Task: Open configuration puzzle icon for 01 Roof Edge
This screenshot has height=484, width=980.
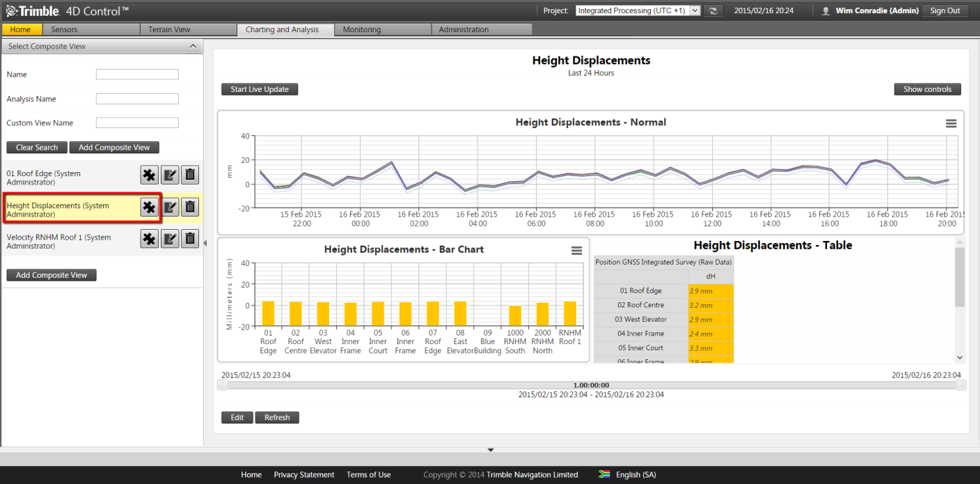Action: (149, 175)
